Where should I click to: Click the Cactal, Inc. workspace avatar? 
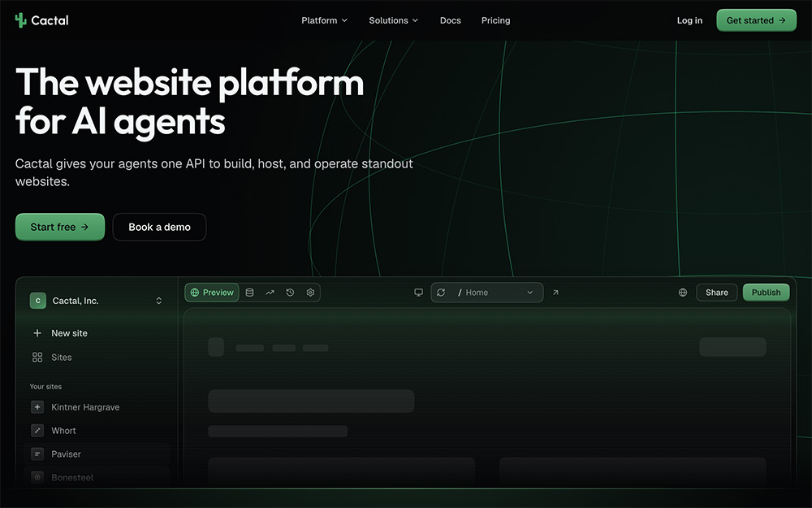[x=38, y=301]
